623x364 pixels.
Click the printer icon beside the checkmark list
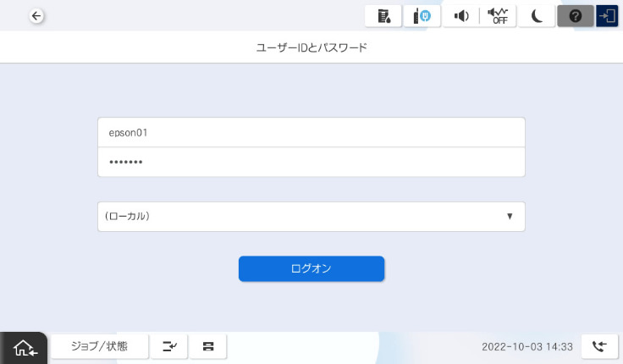[208, 346]
